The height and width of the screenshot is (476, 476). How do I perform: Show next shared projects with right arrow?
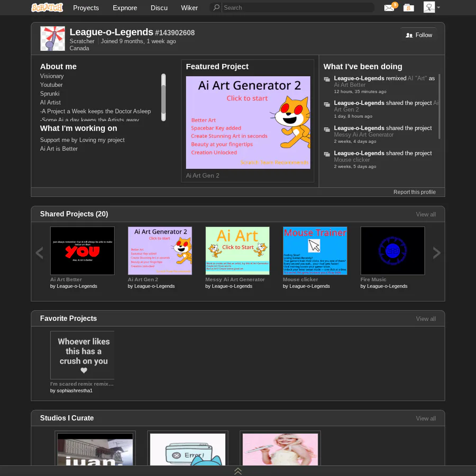coord(436,253)
